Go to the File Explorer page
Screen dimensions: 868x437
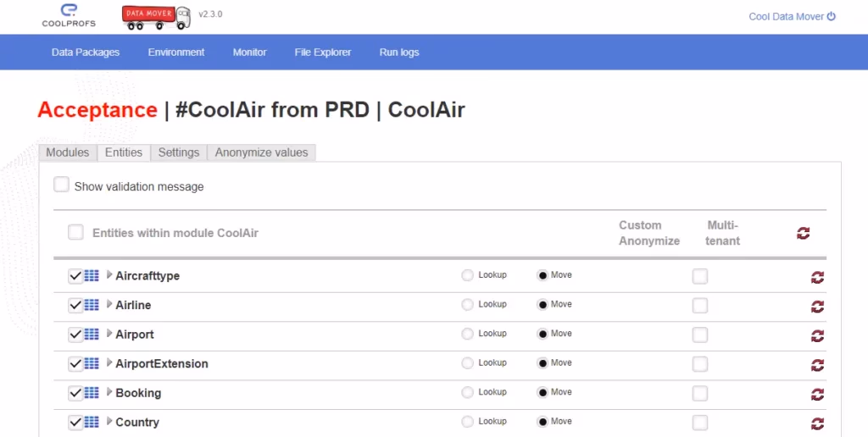[322, 53]
